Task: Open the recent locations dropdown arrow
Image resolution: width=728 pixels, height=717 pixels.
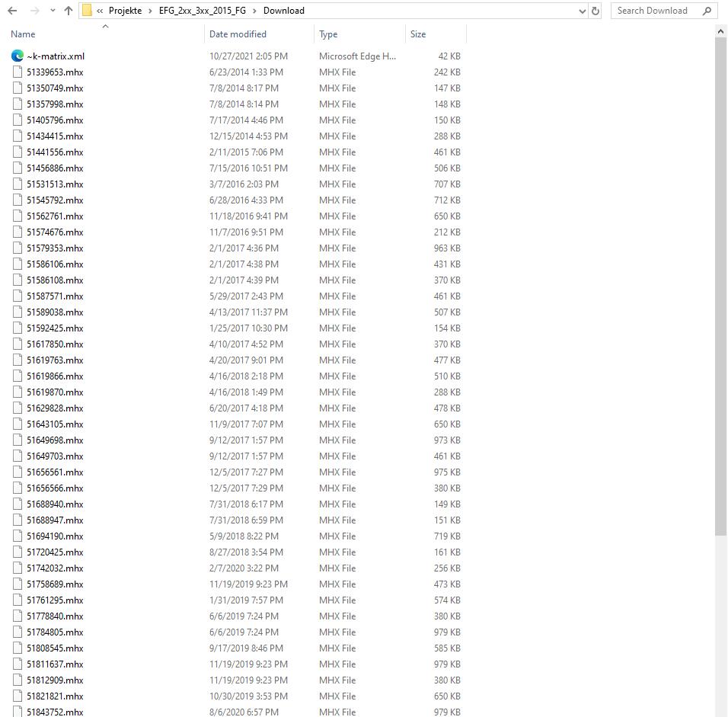Action: tap(53, 11)
